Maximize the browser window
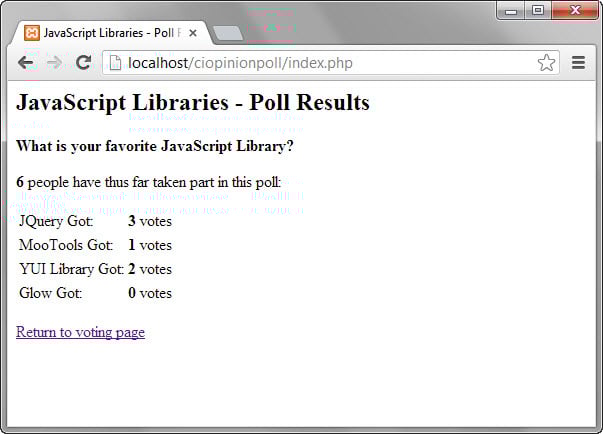This screenshot has width=603, height=434. [538, 11]
